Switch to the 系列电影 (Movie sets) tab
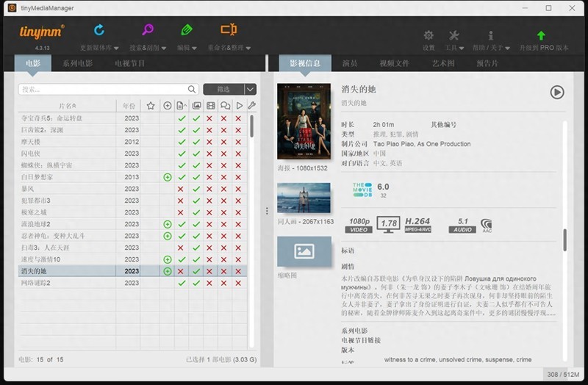 pos(78,63)
